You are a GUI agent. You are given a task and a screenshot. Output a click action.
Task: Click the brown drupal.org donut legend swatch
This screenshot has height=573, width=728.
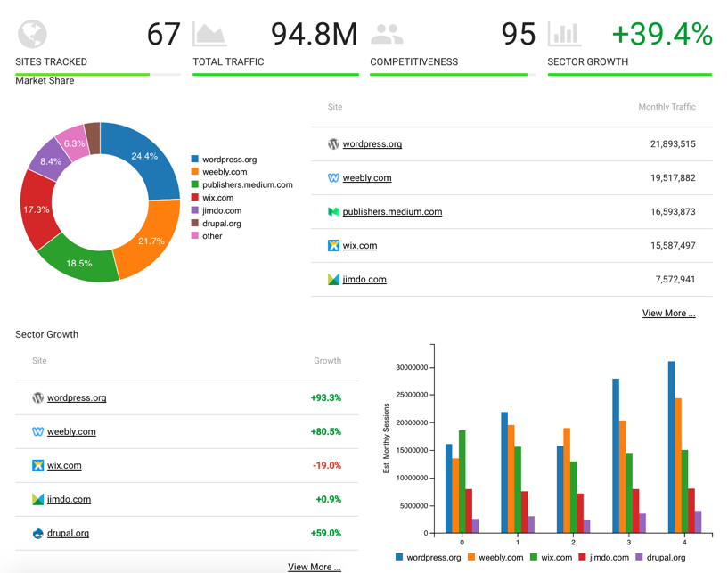[x=195, y=223]
